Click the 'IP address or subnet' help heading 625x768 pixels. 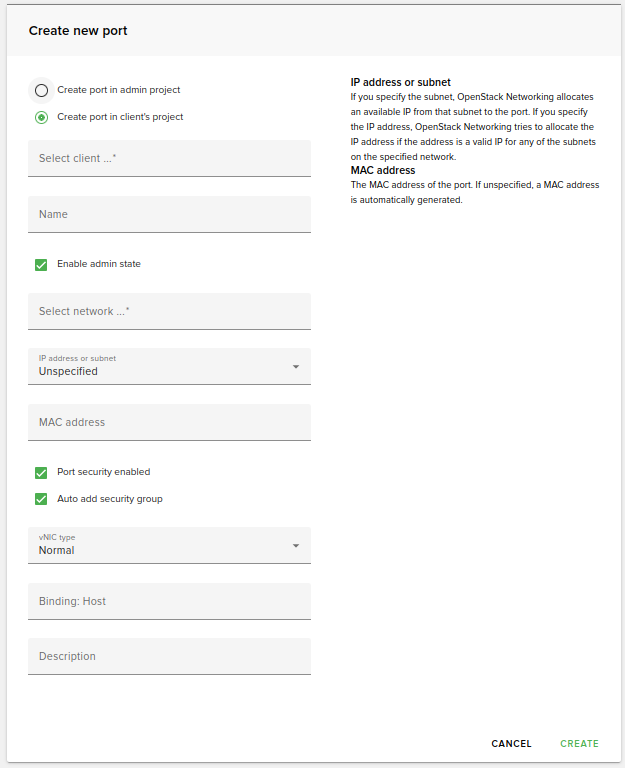400,82
